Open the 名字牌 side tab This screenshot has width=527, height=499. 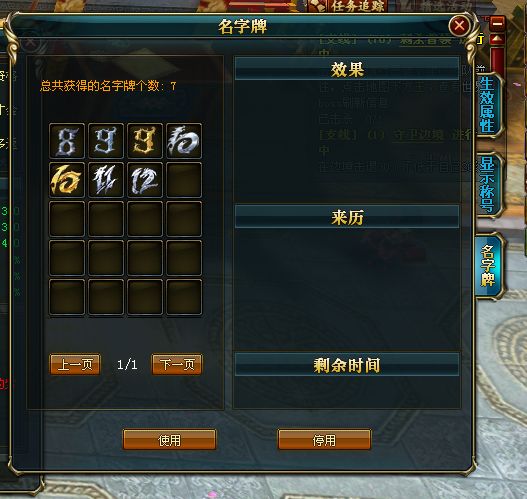tap(488, 265)
